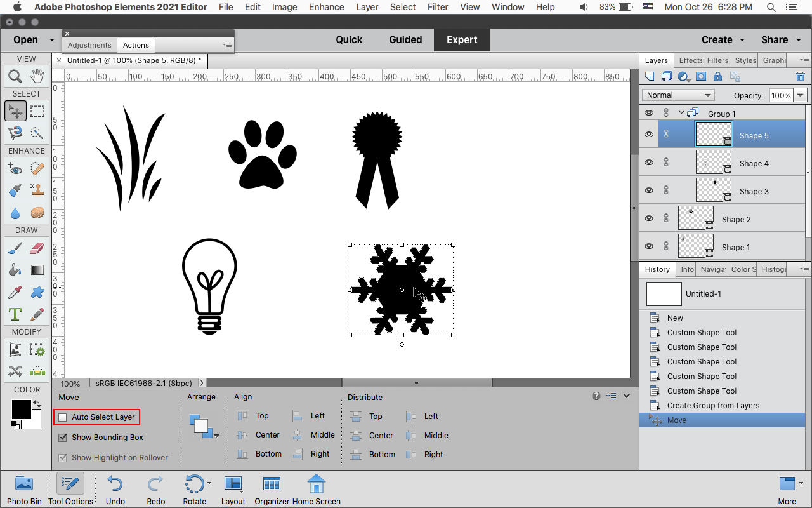
Task: Pick the Eyedropper tool
Action: [x=16, y=292]
